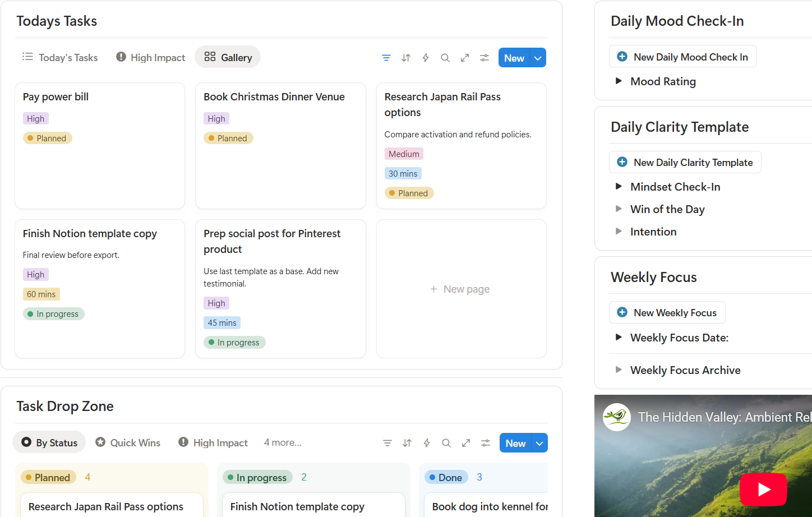Click the plus icon on New Weekly Focus
This screenshot has width=812, height=517.
(x=622, y=312)
